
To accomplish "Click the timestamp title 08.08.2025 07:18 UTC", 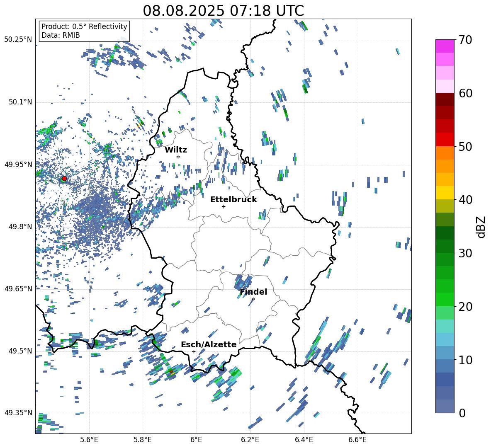I will 224,11.
